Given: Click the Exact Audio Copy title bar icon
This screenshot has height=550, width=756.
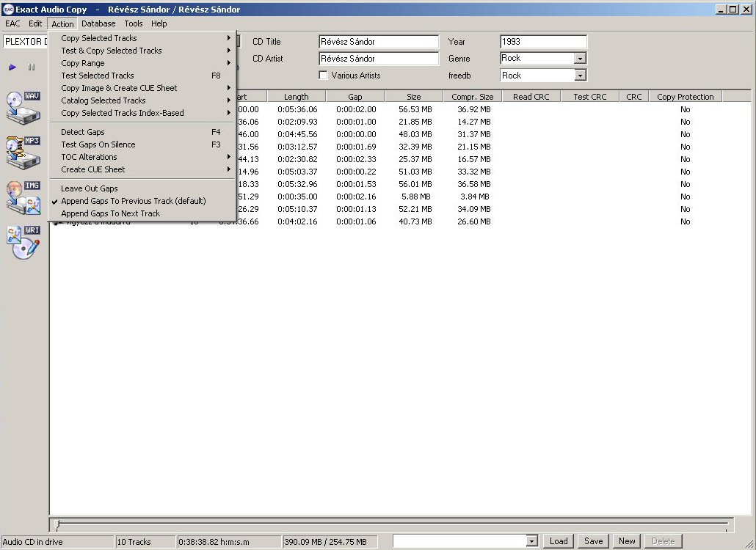Looking at the screenshot, I should click(8, 10).
